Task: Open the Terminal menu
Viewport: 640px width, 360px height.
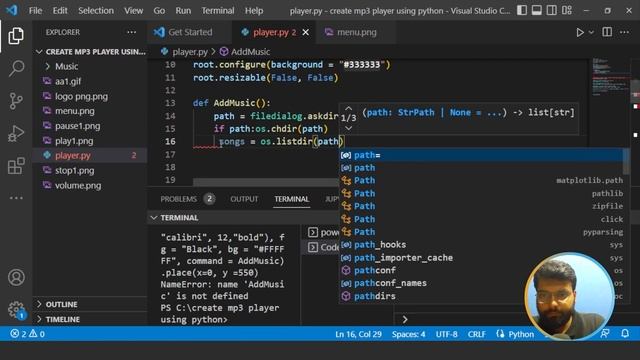Action: coord(218,11)
